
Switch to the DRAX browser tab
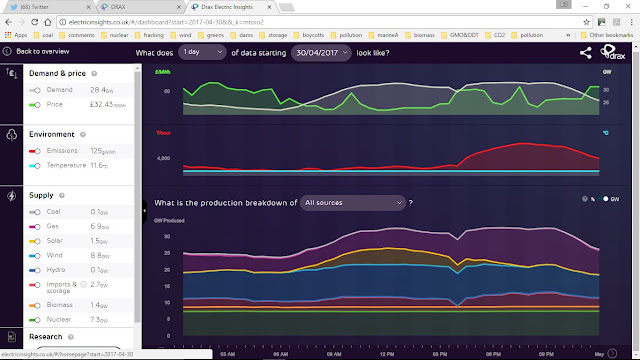point(140,7)
